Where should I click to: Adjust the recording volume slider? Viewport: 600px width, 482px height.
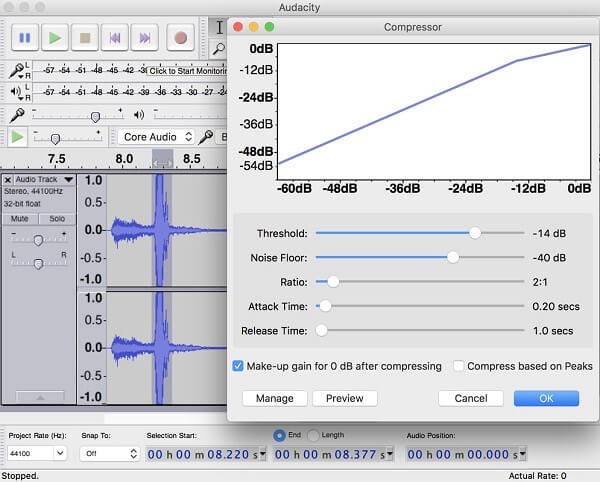[x=95, y=117]
